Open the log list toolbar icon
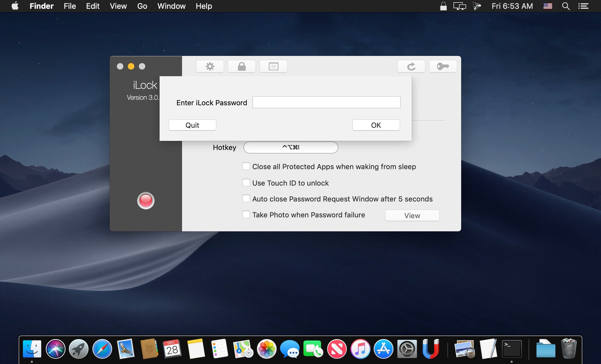Screen dimensions: 601x364 point(273,66)
